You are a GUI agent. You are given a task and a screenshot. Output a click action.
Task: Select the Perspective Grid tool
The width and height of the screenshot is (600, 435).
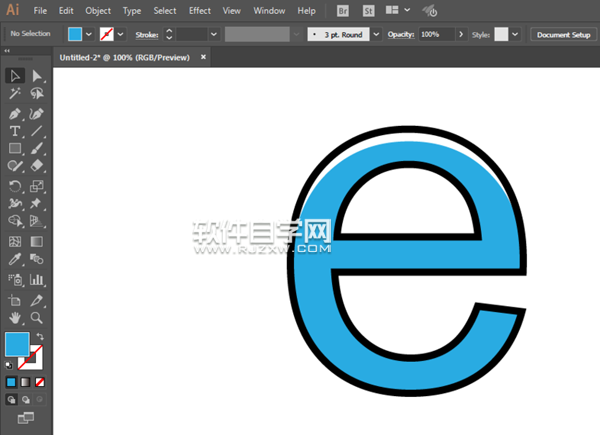tap(37, 221)
